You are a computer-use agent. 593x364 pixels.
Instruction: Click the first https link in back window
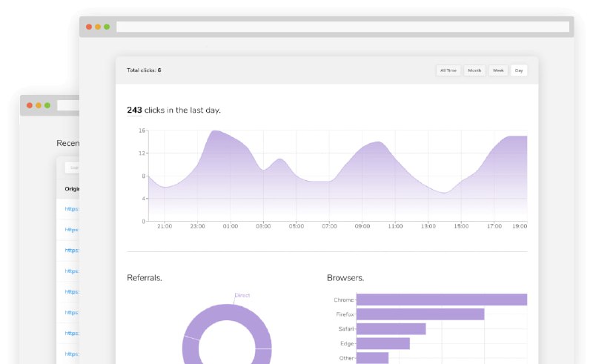[72, 209]
